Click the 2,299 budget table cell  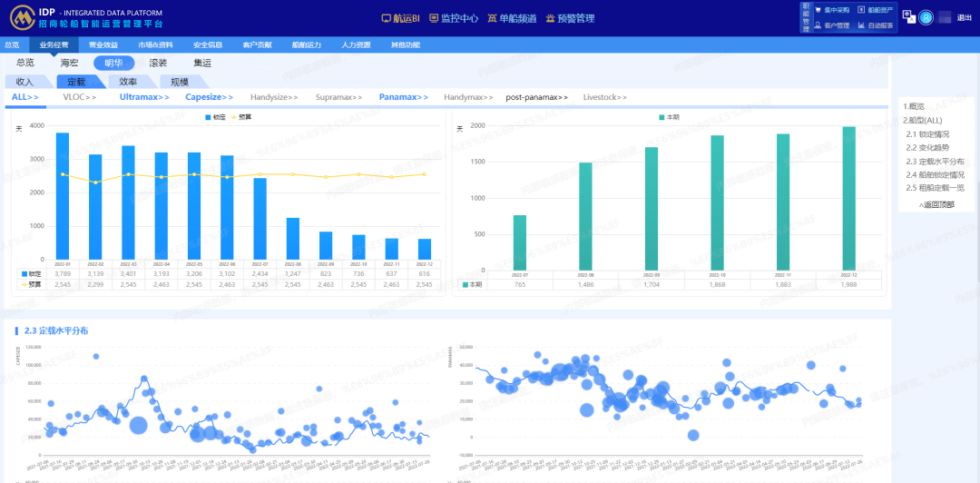pos(95,285)
